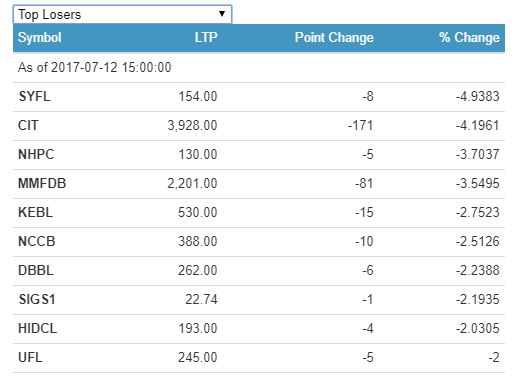Screen dimensions: 516x380
Task: Open the UFL stock link
Action: click(x=30, y=358)
